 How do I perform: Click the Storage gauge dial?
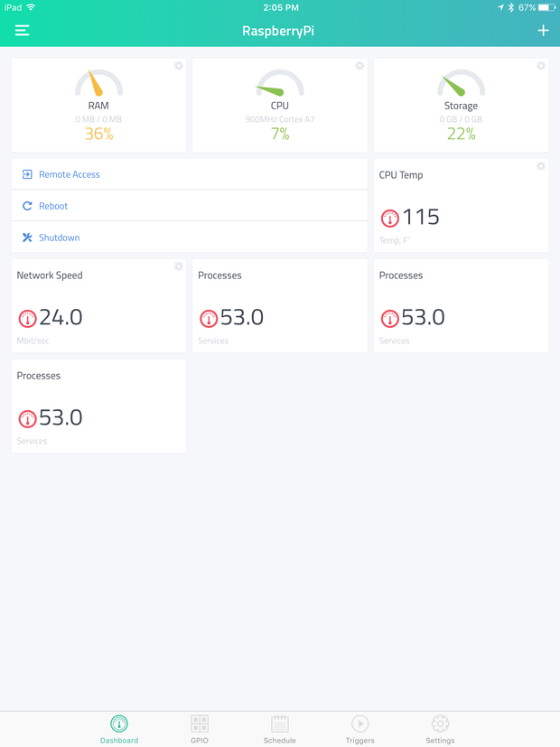click(461, 83)
